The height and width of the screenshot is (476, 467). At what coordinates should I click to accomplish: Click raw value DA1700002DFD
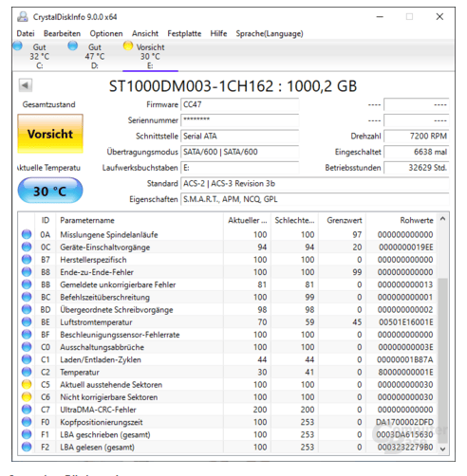tap(404, 422)
